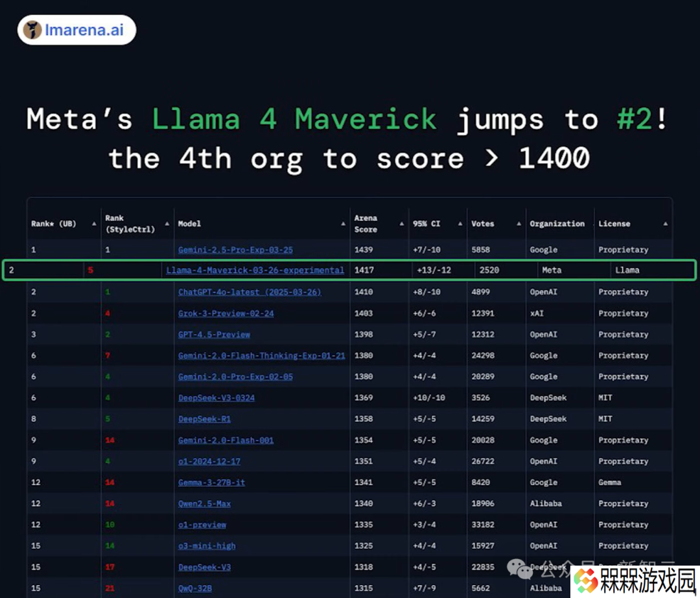Screen dimensions: 700x598
Task: Click the Meta organization cell
Action: 552,270
